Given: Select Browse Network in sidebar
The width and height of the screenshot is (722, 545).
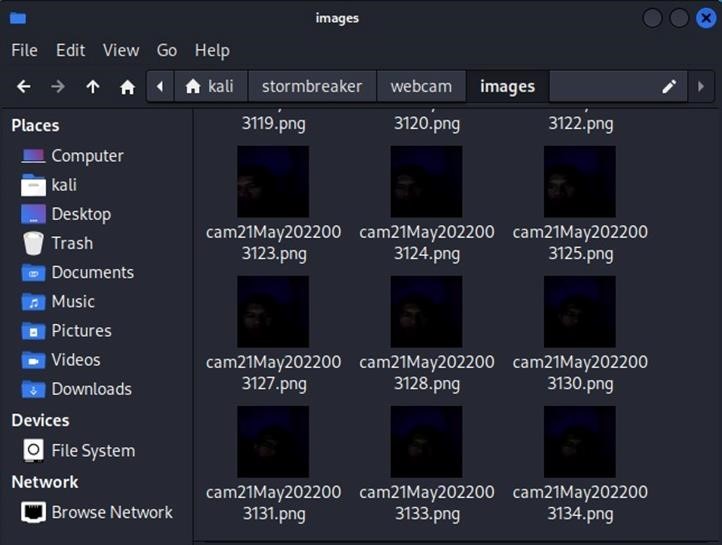Looking at the screenshot, I should coord(112,512).
